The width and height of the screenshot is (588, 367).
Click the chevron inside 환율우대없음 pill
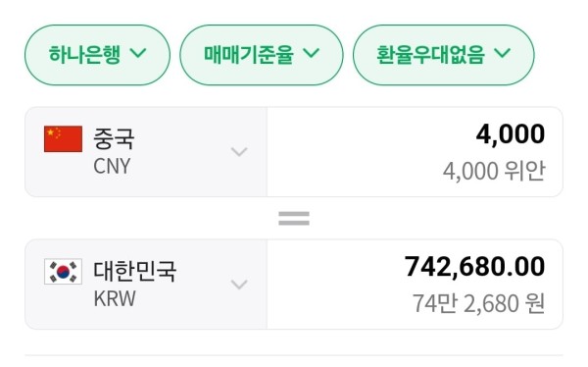(502, 53)
